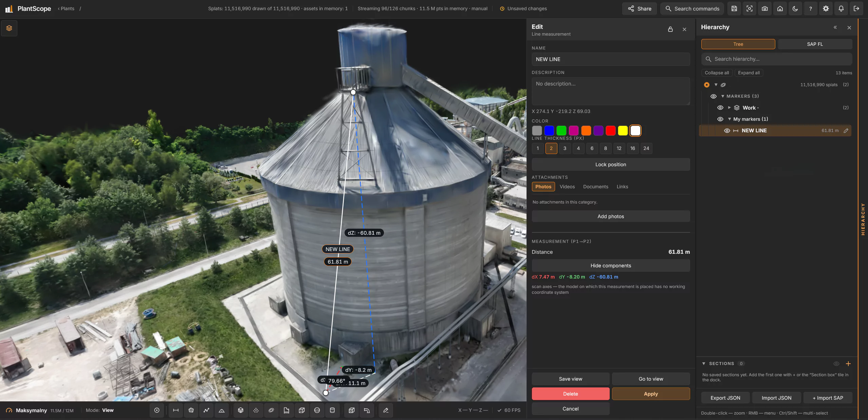868x420 pixels.
Task: Select the line measurement tool in dock
Action: point(176,410)
